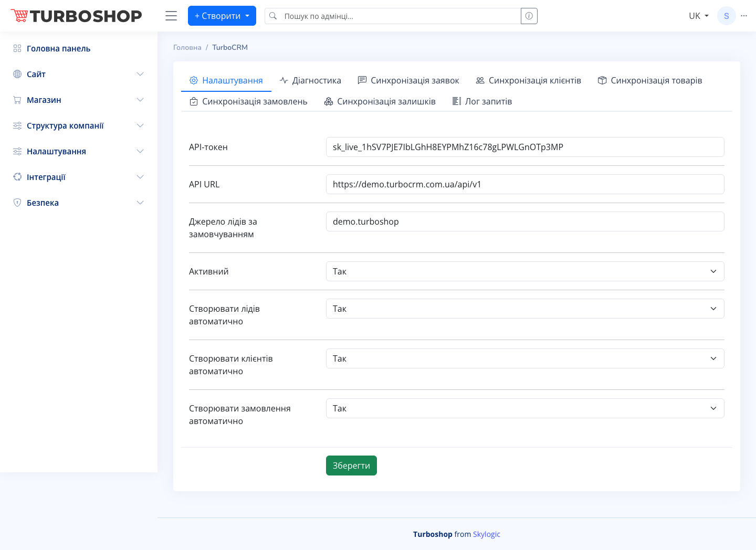Switch to the Діагностика tab

pyautogui.click(x=310, y=80)
